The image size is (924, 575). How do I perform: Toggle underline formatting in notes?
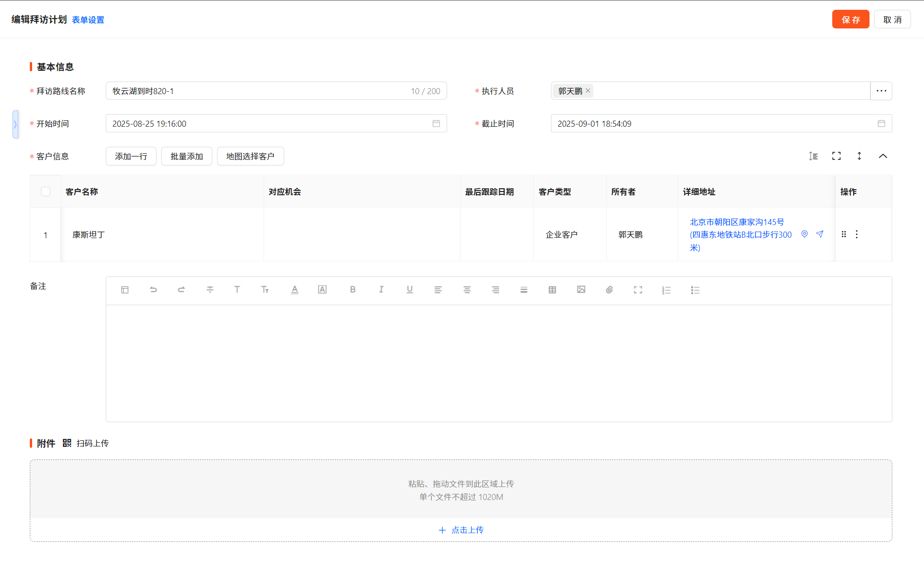[x=410, y=290]
